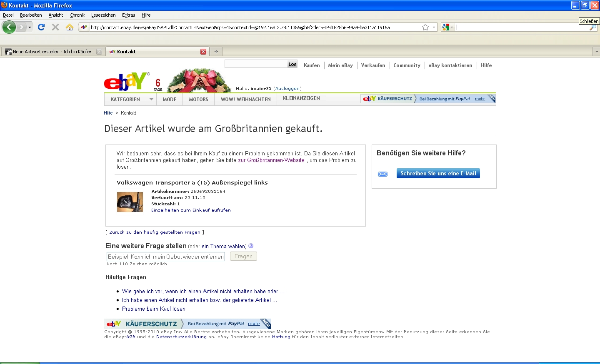The height and width of the screenshot is (364, 600).
Task: Reload the page with the refresh icon
Action: pos(41,27)
